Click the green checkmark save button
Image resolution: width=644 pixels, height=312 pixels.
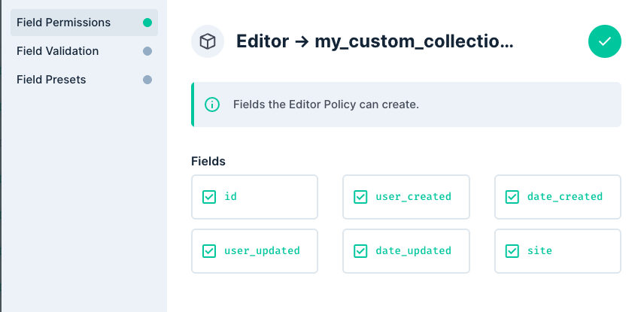click(x=604, y=41)
